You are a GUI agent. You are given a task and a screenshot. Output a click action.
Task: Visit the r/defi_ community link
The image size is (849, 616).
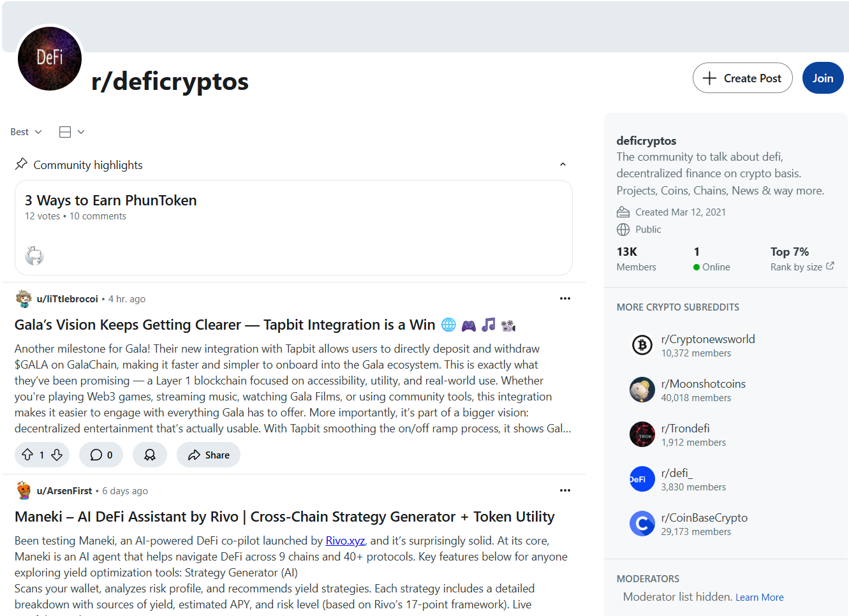click(677, 473)
